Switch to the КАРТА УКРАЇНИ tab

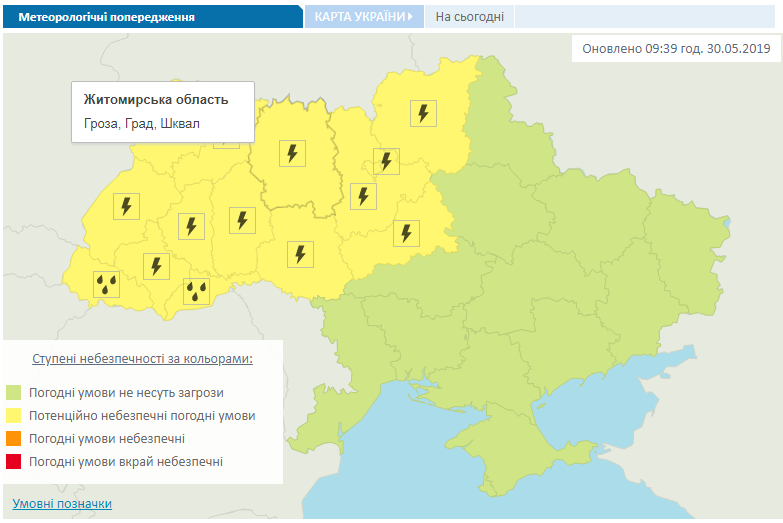point(364,17)
